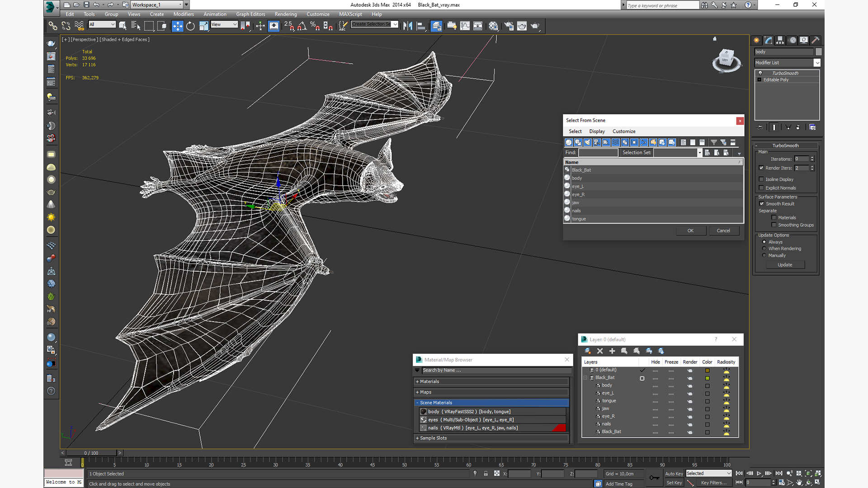Toggle the Angle Snap tool
This screenshot has width=868, height=488.
(302, 26)
